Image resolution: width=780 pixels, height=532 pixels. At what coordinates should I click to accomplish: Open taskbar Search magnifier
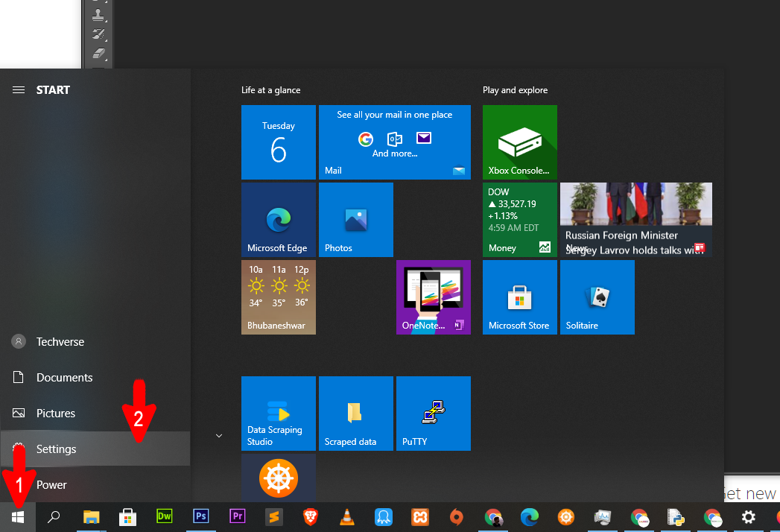[54, 517]
